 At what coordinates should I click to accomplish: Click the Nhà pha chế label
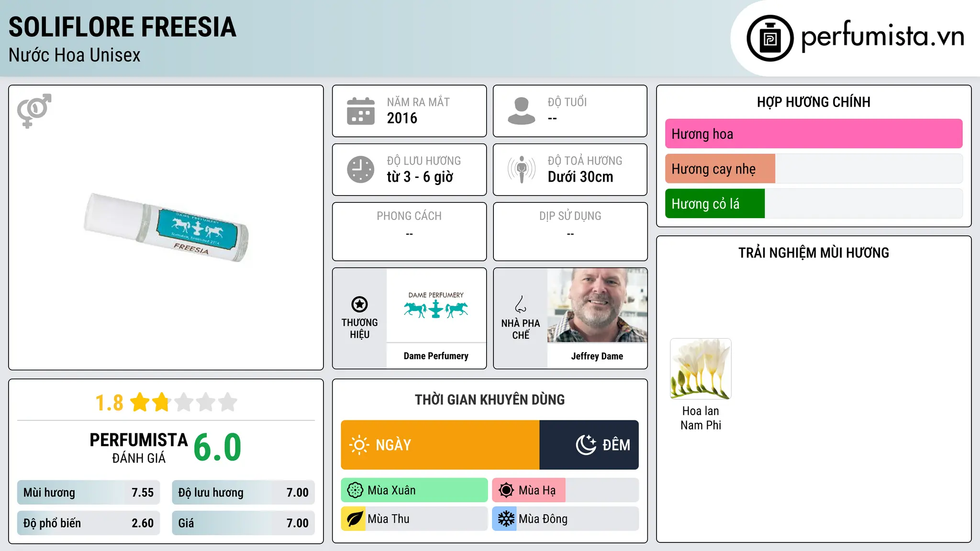click(x=521, y=329)
